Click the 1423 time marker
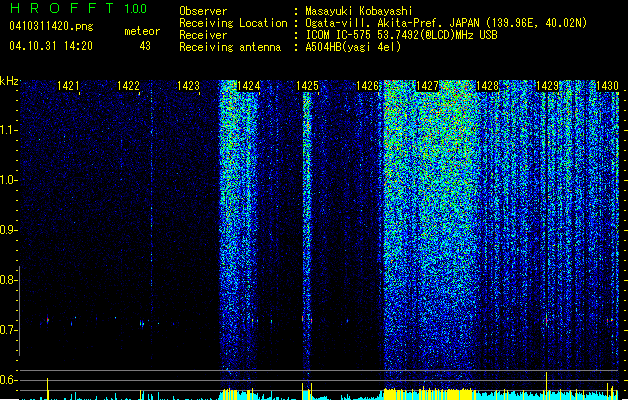The width and height of the screenshot is (629, 400). coord(188,86)
